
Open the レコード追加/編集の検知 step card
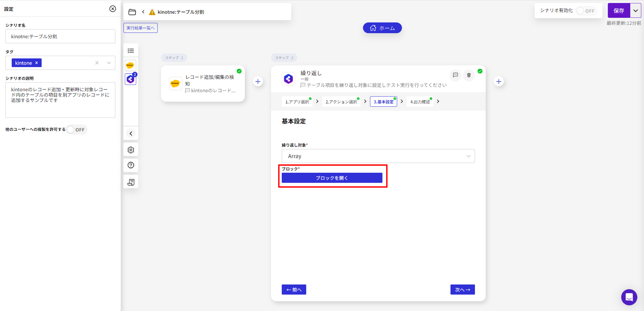click(x=203, y=84)
